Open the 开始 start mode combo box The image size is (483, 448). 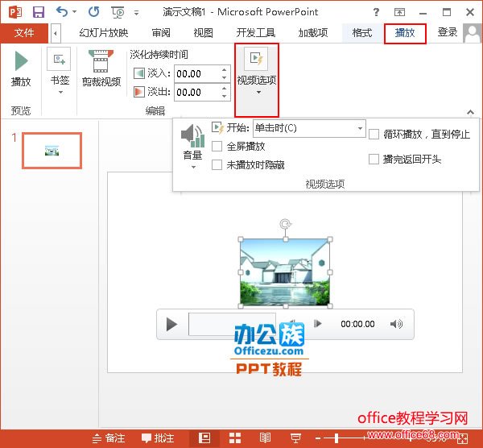pyautogui.click(x=309, y=128)
